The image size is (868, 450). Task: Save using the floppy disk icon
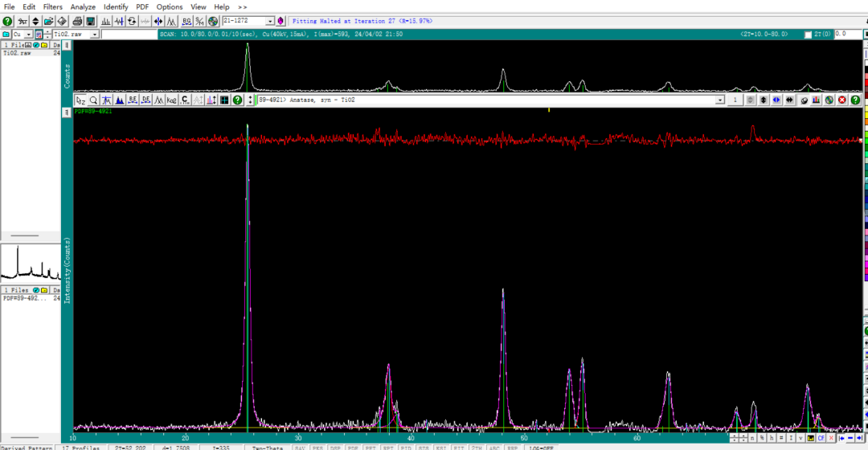coord(91,21)
